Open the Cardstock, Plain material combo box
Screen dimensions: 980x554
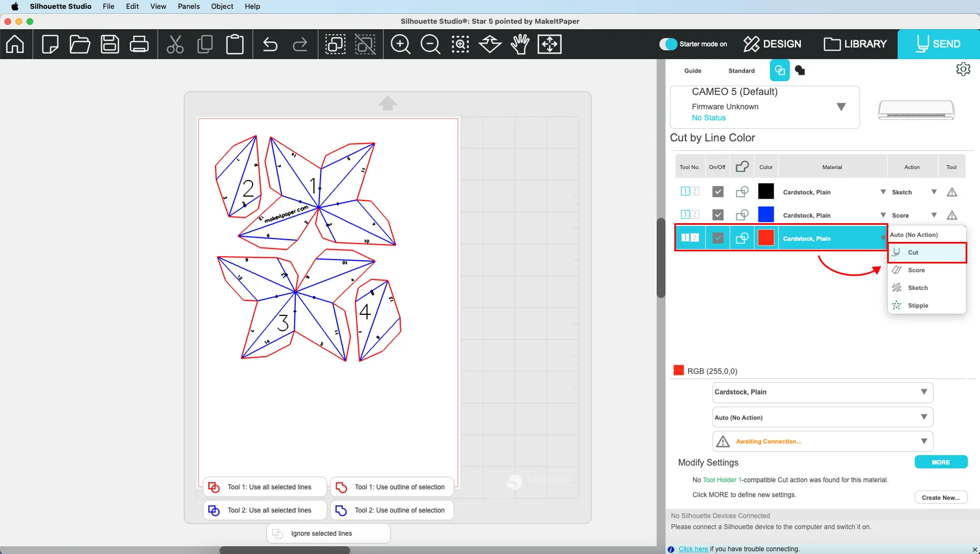pos(822,392)
